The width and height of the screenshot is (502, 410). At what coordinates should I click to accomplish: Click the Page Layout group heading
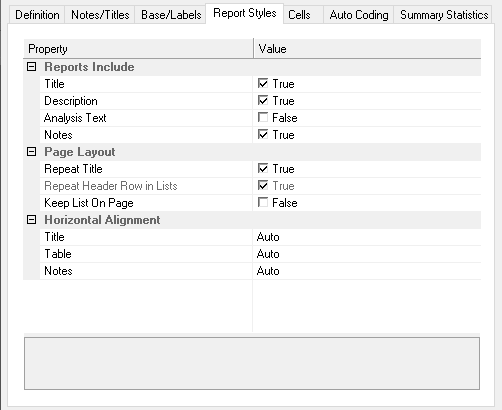80,152
